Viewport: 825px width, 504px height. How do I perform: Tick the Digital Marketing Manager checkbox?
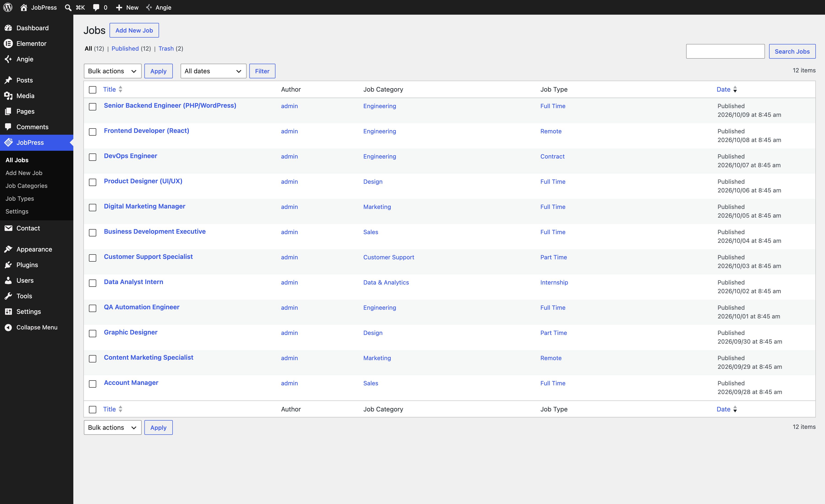coord(93,208)
